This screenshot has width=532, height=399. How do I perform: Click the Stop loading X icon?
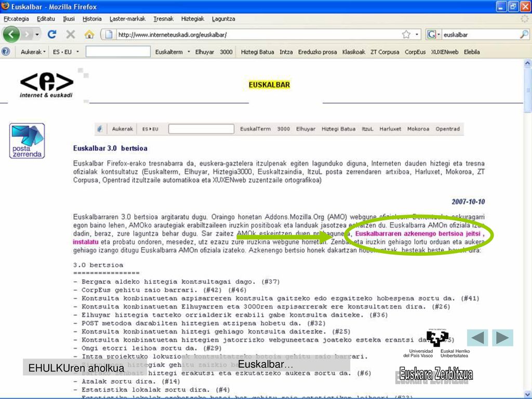pos(70,34)
